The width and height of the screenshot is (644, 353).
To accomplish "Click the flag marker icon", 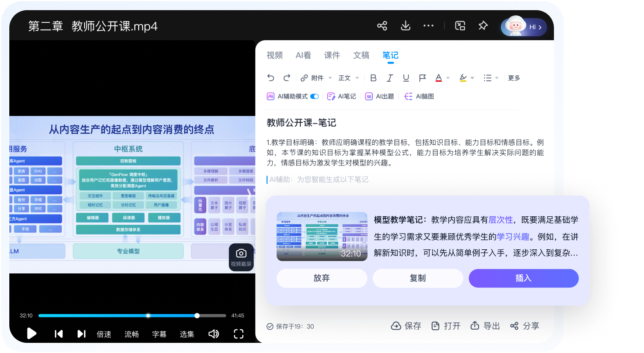I will tap(422, 78).
